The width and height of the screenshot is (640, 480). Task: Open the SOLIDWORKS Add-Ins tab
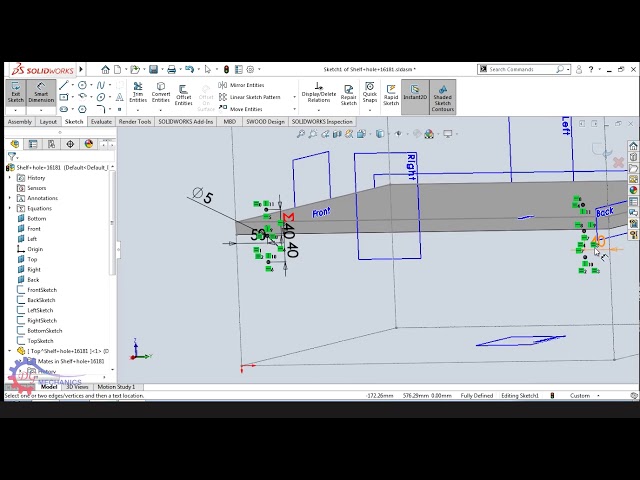pos(186,122)
